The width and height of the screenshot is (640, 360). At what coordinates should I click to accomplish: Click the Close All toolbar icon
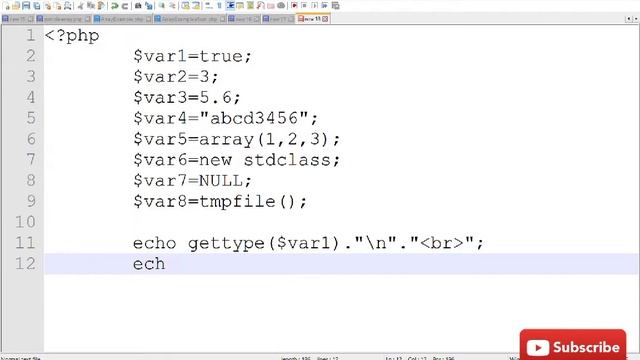tap(58, 6)
